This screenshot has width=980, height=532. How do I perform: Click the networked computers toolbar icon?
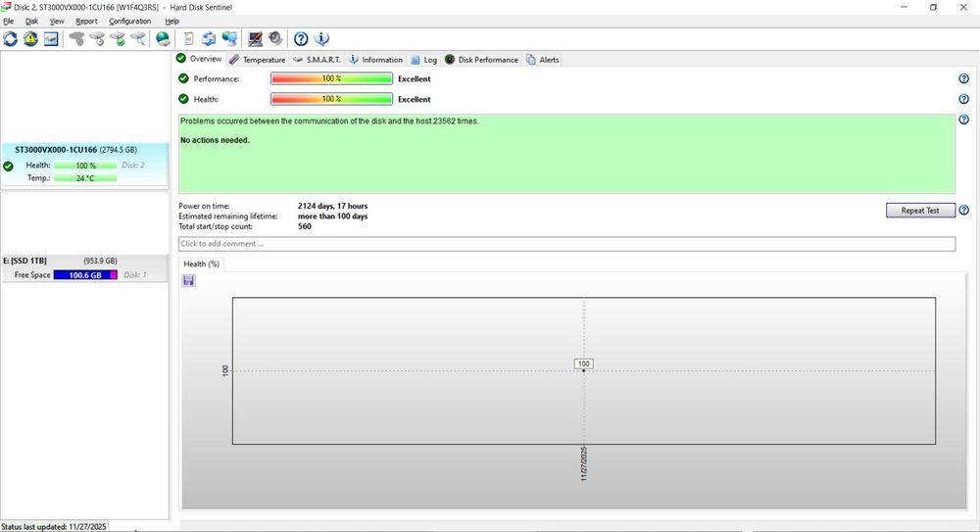point(229,39)
